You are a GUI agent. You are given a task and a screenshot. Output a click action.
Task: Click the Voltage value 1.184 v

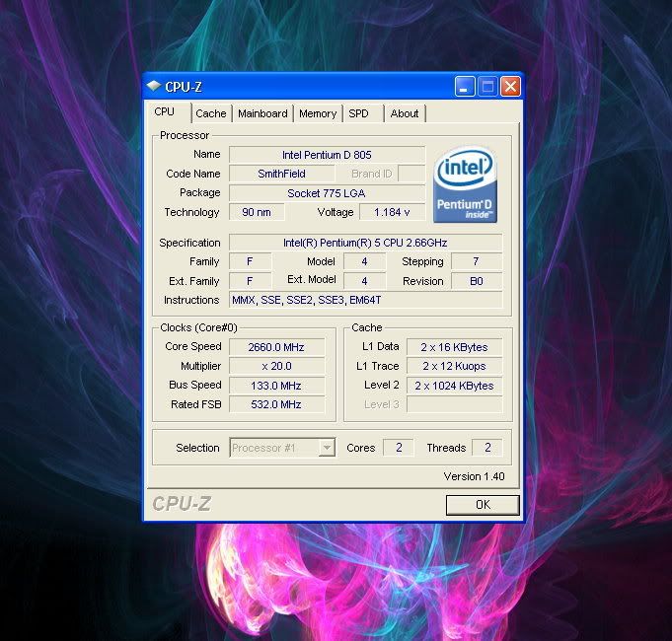[x=392, y=212]
